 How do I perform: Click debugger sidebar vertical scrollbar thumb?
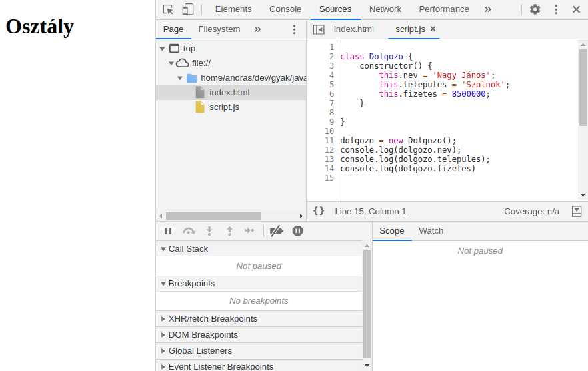pos(367,304)
